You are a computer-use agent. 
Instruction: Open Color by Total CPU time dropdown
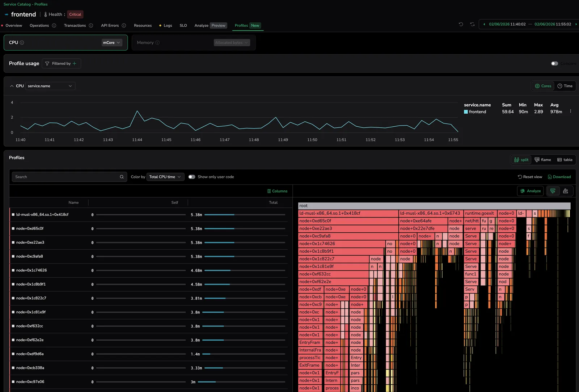pyautogui.click(x=165, y=177)
